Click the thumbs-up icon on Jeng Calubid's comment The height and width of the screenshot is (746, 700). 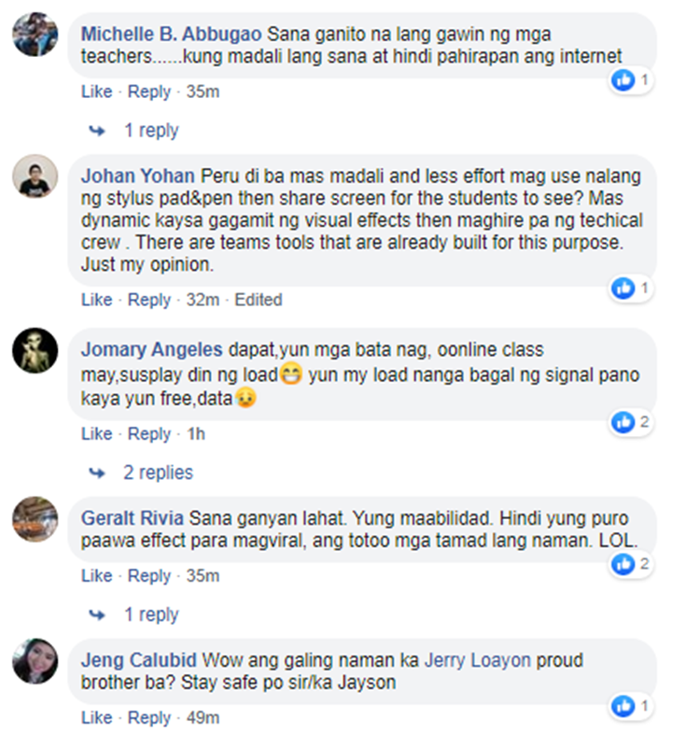coord(623,706)
